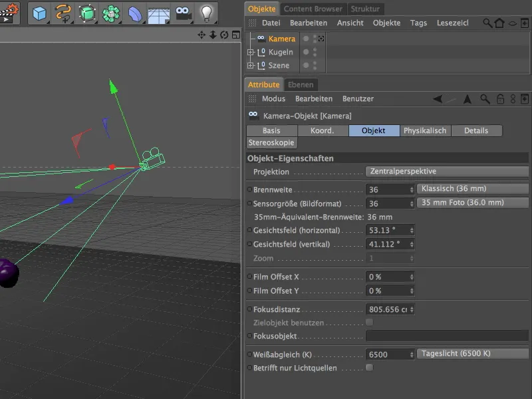
Task: Click viewport rotate camera icon
Action: point(224,35)
